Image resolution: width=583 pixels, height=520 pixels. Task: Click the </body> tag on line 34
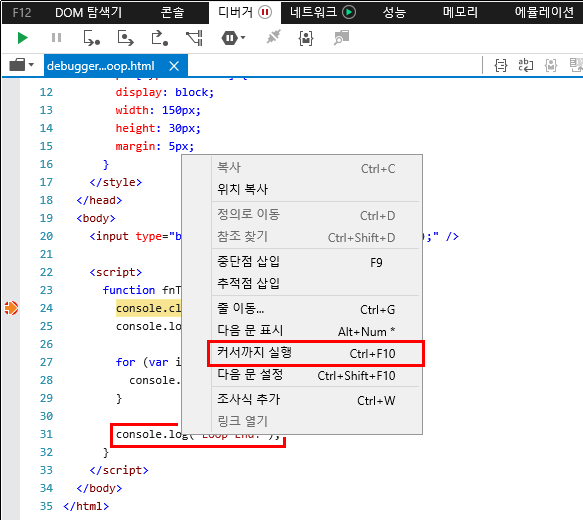click(x=99, y=488)
